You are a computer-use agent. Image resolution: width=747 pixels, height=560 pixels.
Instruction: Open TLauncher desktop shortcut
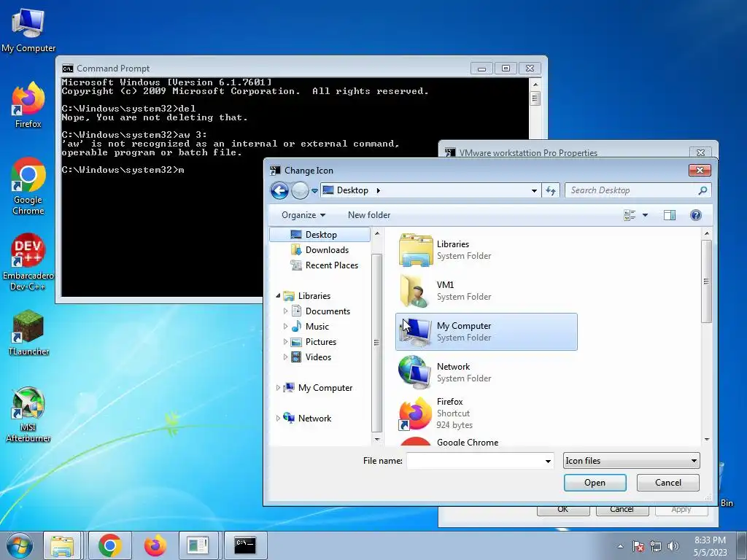[28, 332]
